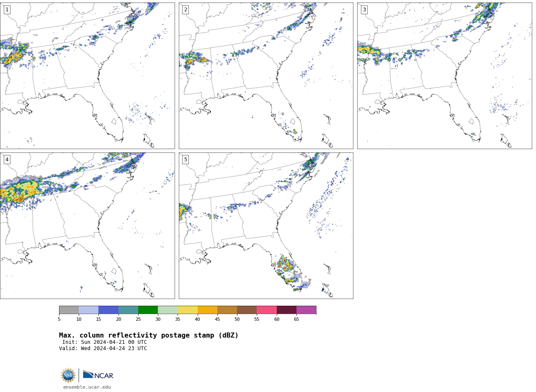Click the colorbar tick label '65'
The height and width of the screenshot is (392, 536).
[296, 320]
